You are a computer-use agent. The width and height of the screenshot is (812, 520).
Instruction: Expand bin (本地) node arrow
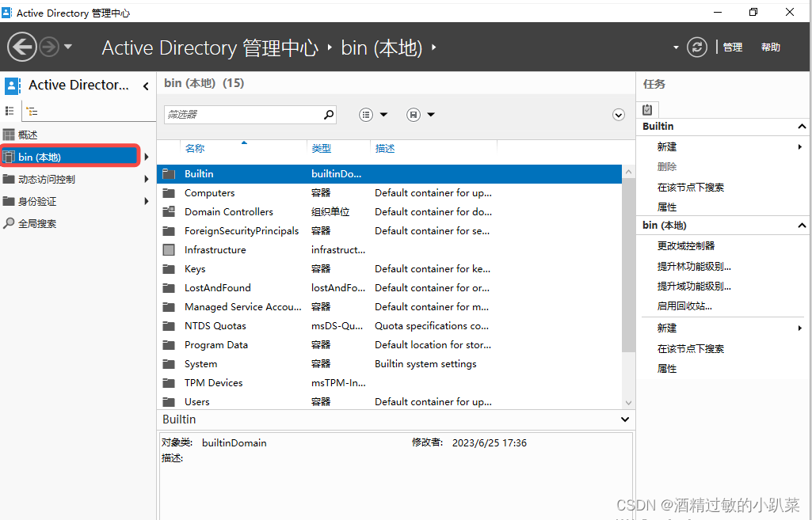pyautogui.click(x=147, y=157)
